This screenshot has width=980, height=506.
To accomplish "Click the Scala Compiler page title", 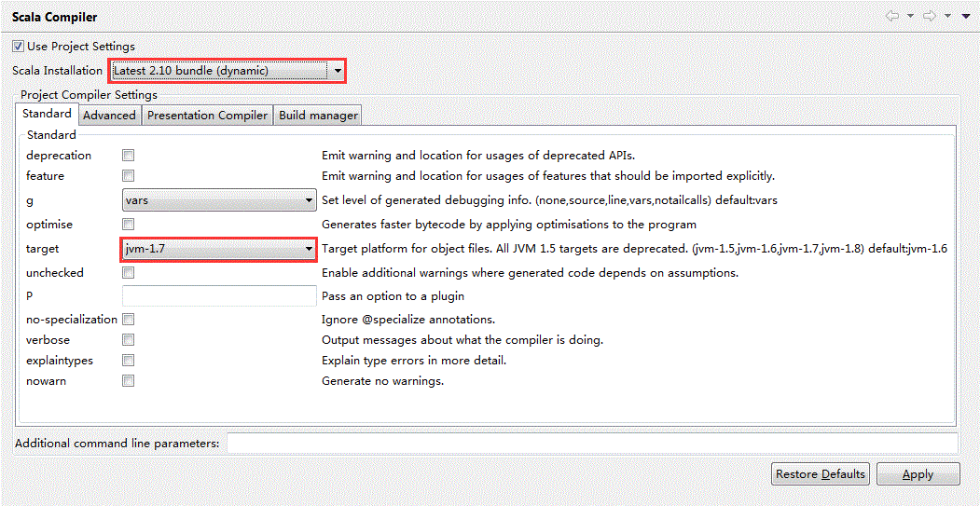I will point(55,18).
